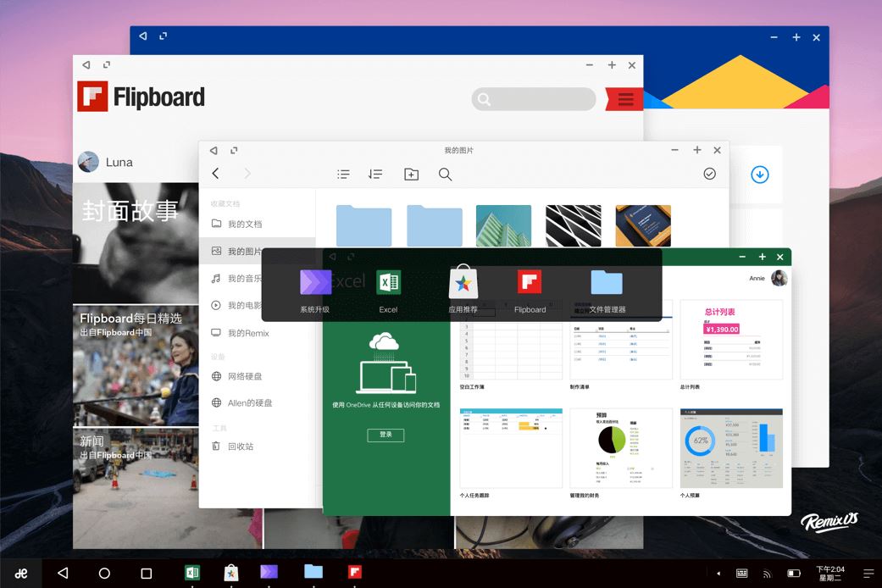Switch to 文件管理器 in the app switcher
Viewport: 882px width, 588px height.
(607, 291)
